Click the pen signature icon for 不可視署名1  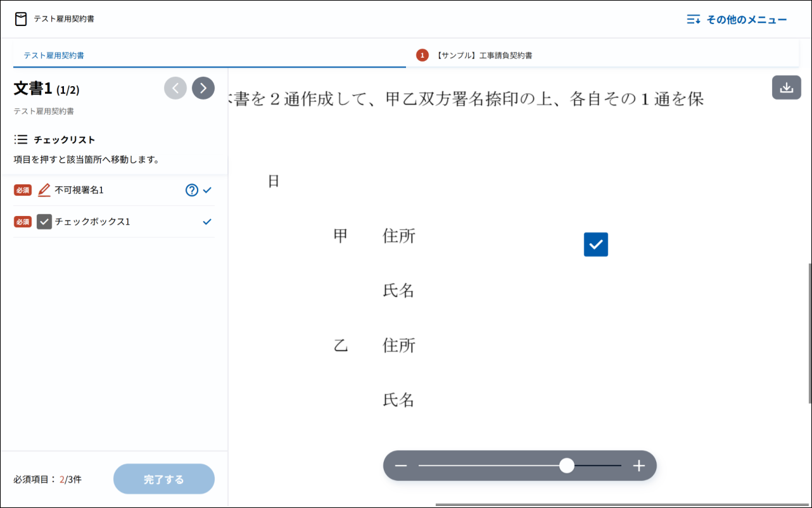click(44, 190)
